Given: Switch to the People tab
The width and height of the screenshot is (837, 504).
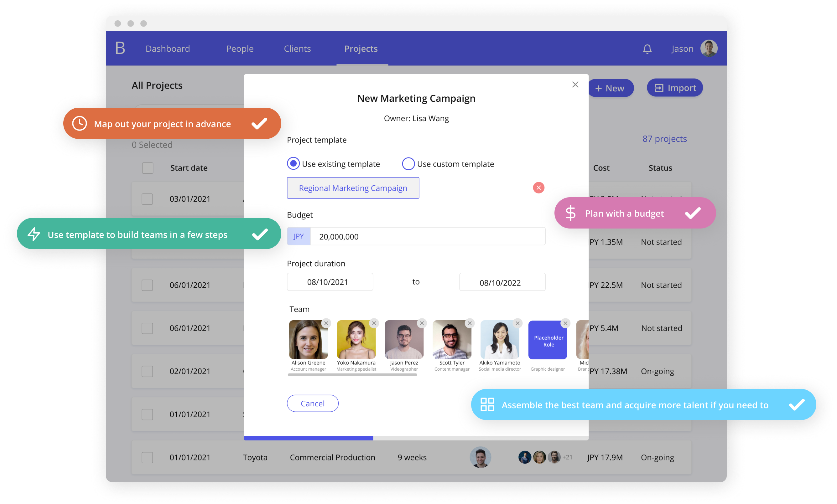Looking at the screenshot, I should point(240,49).
